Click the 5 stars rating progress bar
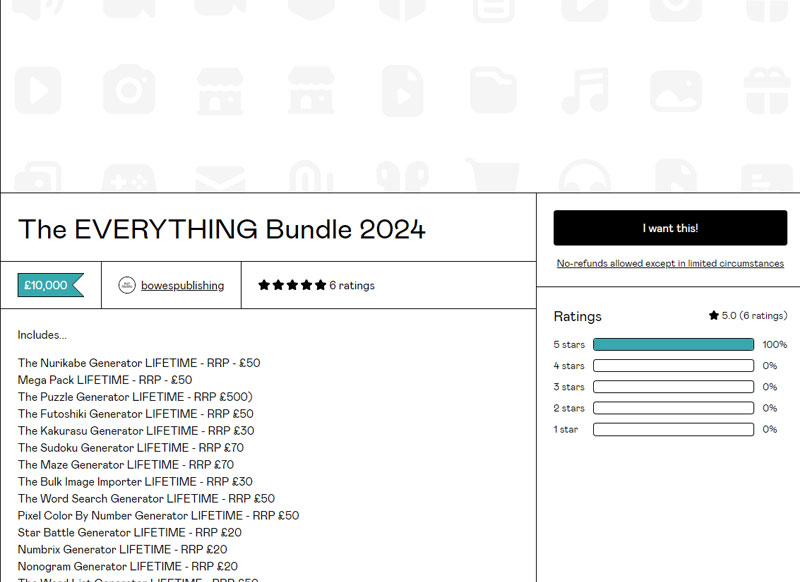 (673, 344)
